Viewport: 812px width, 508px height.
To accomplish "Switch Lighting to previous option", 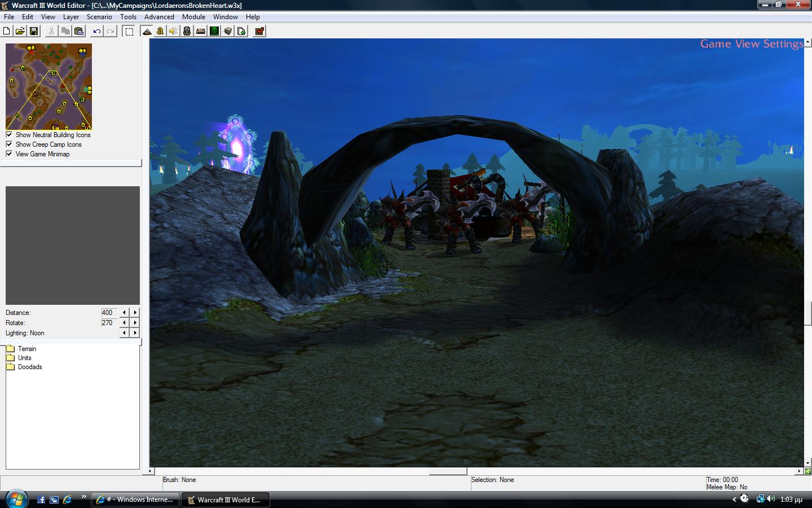I will click(125, 332).
